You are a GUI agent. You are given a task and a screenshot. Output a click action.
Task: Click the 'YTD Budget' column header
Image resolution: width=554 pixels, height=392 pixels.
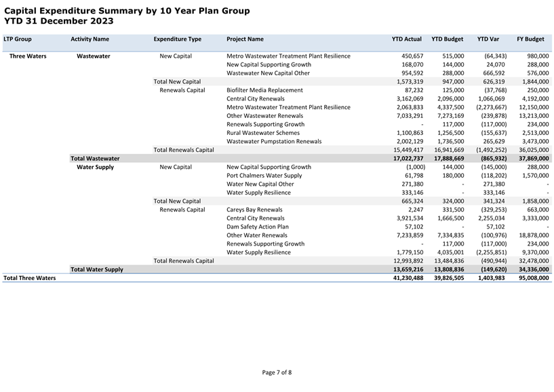pyautogui.click(x=447, y=39)
